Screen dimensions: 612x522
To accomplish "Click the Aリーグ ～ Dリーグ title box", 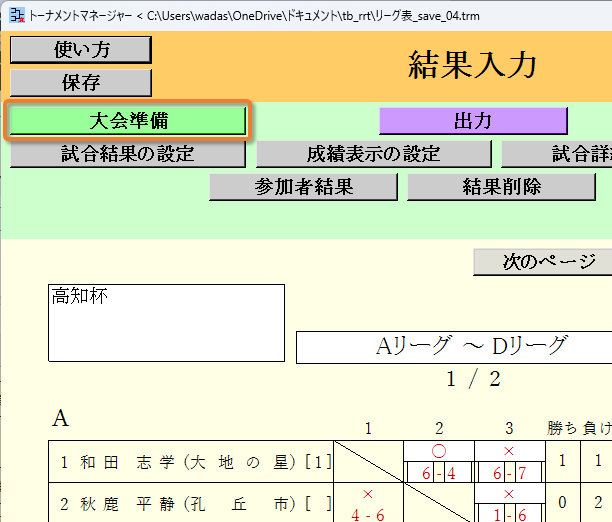I will (454, 347).
